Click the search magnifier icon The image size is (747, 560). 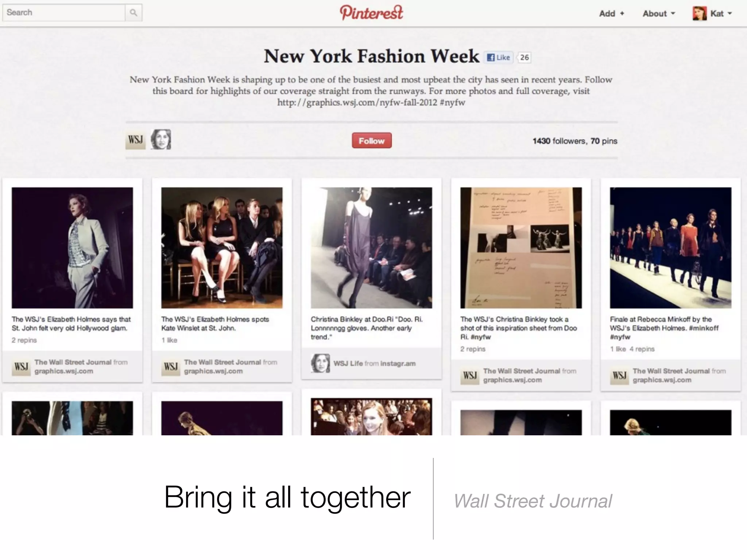(x=133, y=13)
